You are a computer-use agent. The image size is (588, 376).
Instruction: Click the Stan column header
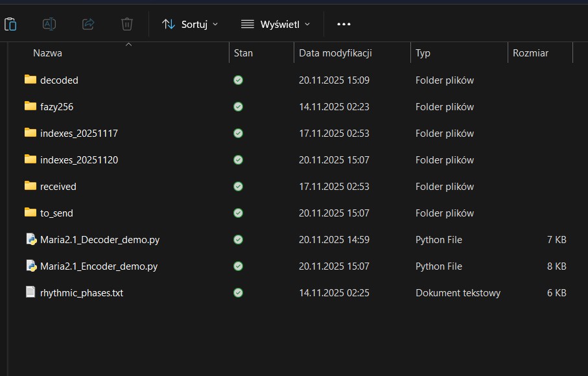pyautogui.click(x=244, y=53)
